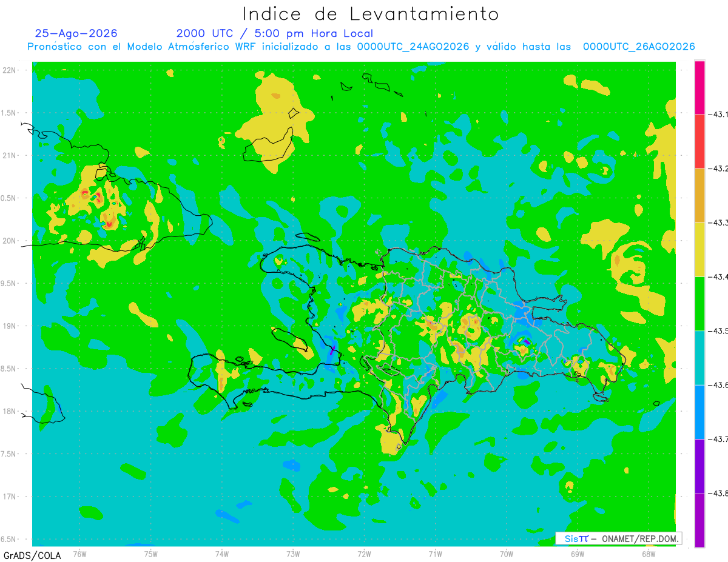Click the legend value '-43.6'
728x562 pixels.
pos(719,384)
